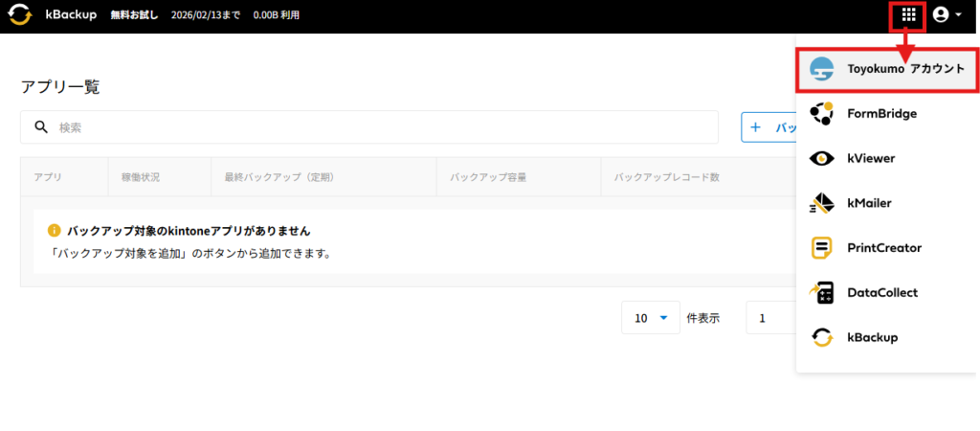980x431 pixels.
Task: Expand the 10 件表示 page size dropdown
Action: (651, 318)
